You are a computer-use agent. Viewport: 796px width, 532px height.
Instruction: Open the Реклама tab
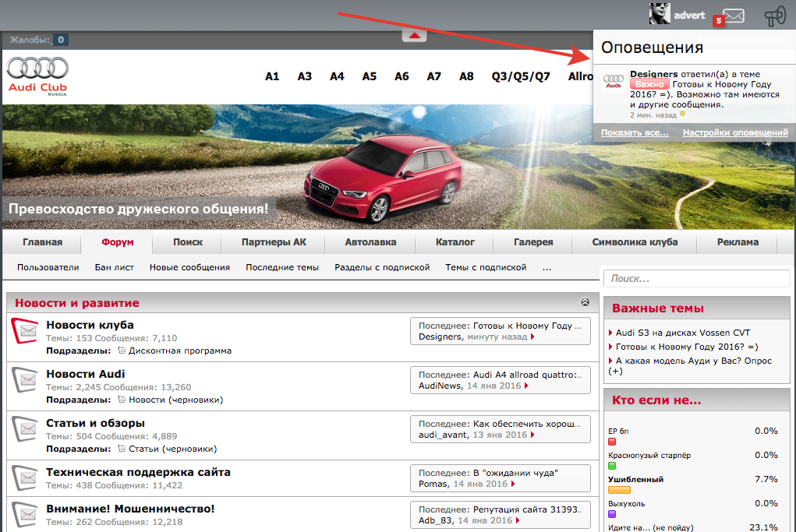tap(738, 242)
